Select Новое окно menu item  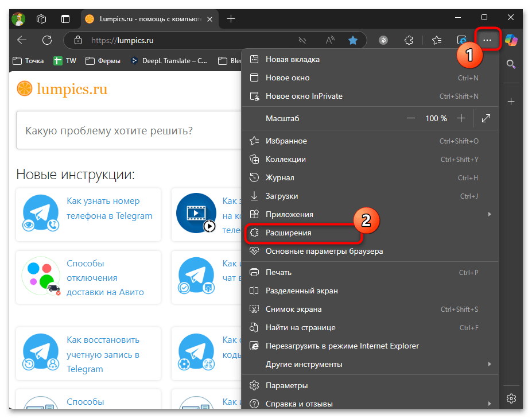(x=370, y=78)
